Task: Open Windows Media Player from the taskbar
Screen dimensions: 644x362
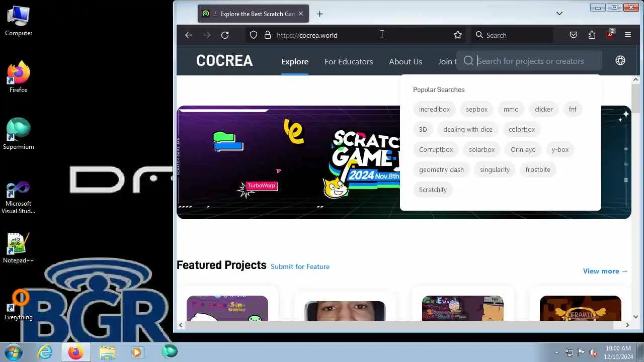Action: (x=137, y=352)
